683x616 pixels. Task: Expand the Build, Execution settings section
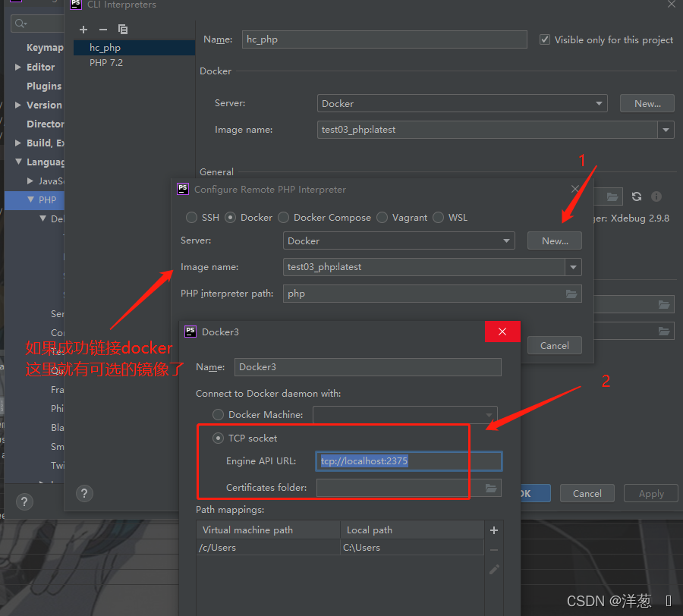tap(18, 143)
